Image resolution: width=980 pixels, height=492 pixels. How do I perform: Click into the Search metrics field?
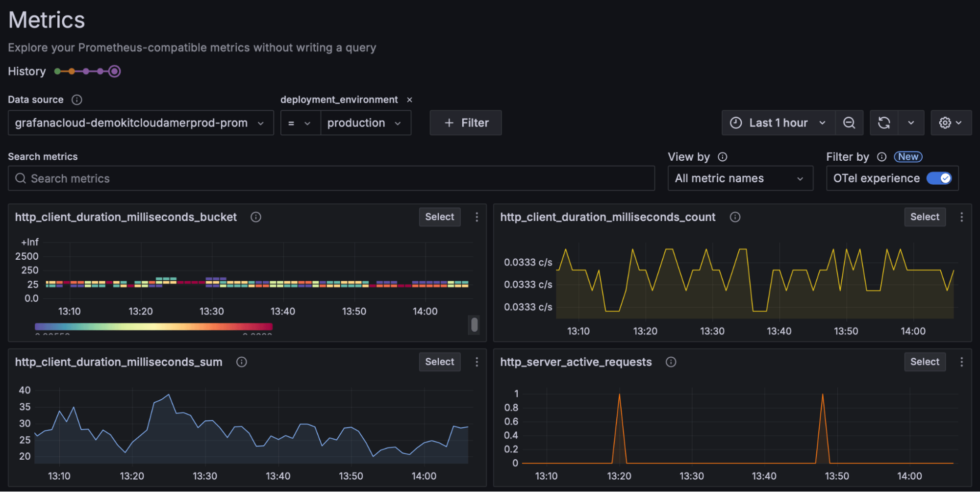coord(331,178)
